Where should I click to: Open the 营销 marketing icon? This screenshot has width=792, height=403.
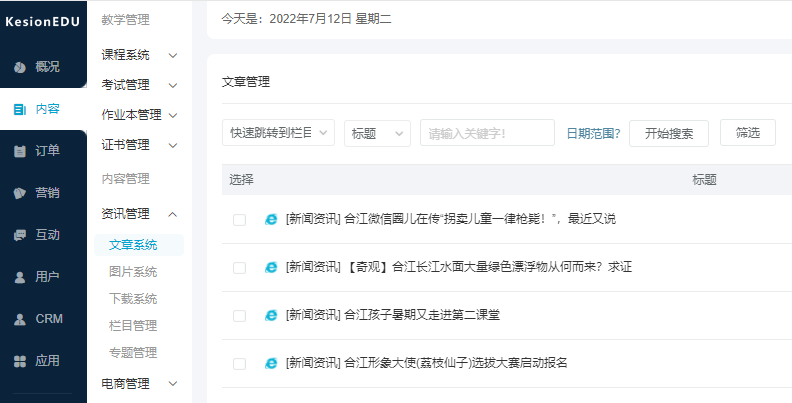(x=20, y=193)
